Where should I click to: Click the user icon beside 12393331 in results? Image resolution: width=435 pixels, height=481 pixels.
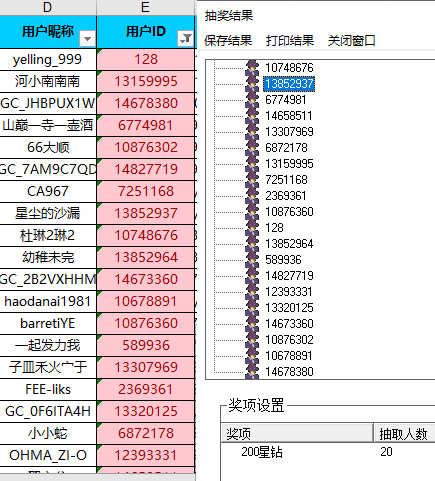(x=252, y=292)
